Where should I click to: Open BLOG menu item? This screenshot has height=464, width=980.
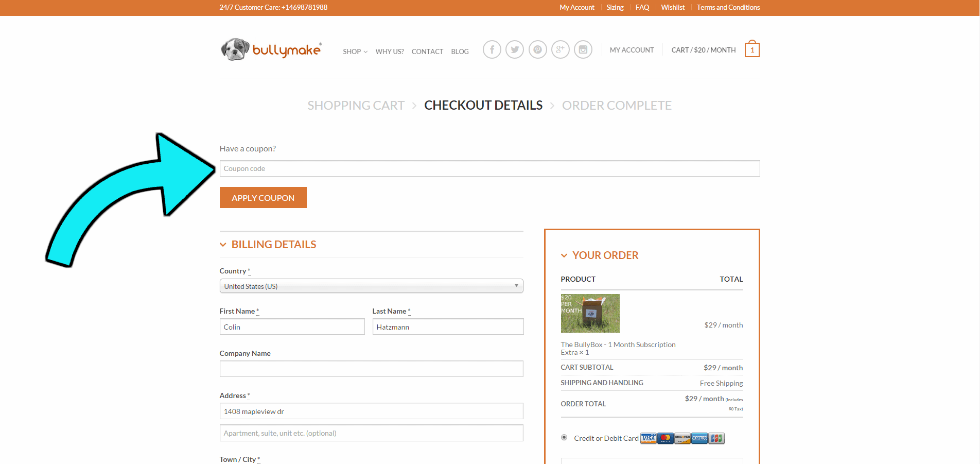click(460, 51)
